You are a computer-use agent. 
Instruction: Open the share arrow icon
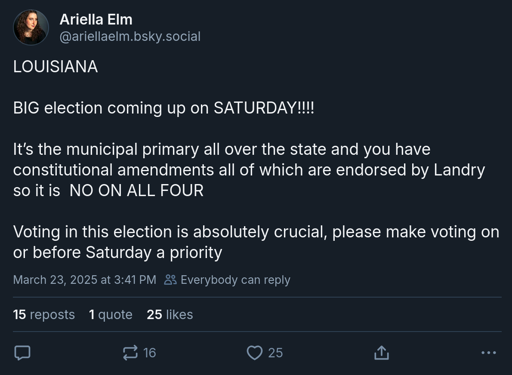381,353
